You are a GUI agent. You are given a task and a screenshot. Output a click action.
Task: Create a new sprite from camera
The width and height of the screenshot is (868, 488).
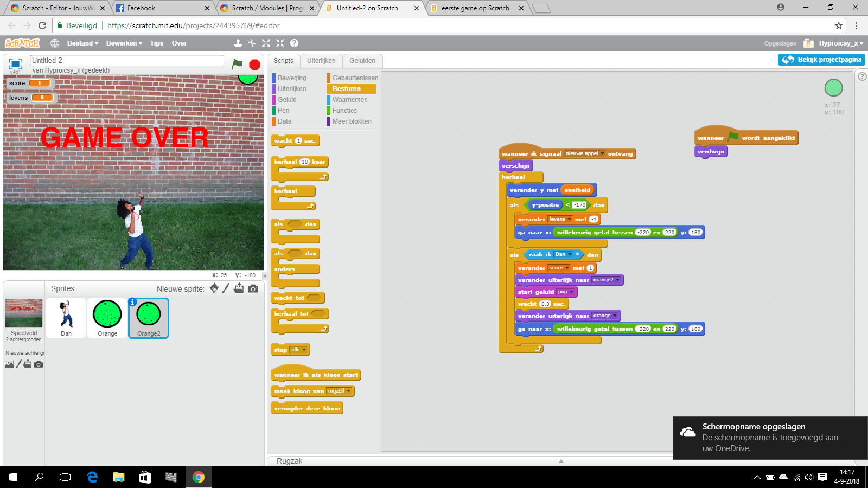pos(253,288)
